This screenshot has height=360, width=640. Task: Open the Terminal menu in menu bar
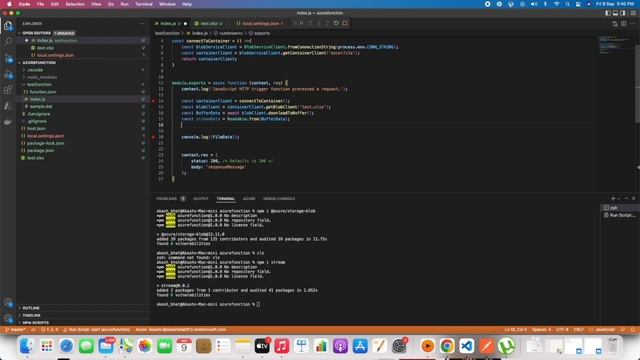[144, 4]
